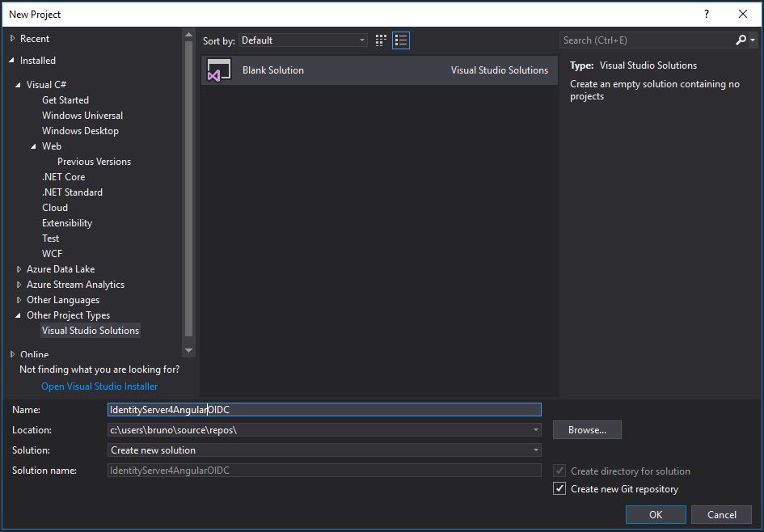The height and width of the screenshot is (532, 764).
Task: Click the Cancel button
Action: [x=722, y=514]
